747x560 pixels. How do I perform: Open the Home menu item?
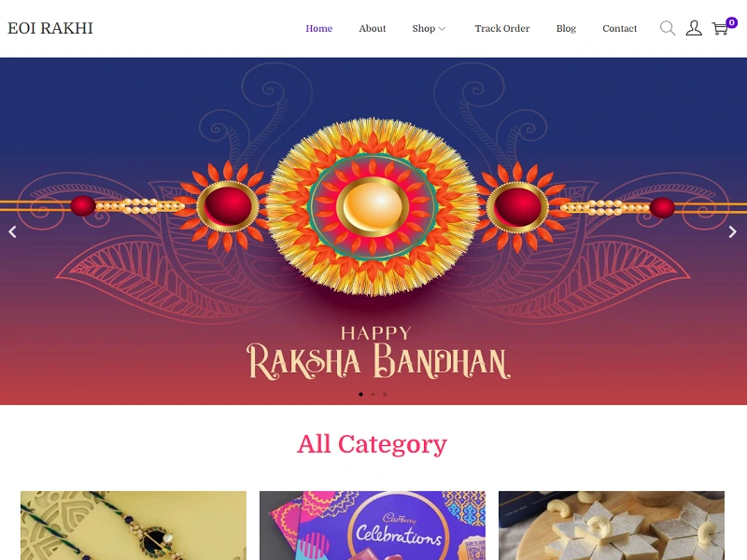click(318, 29)
